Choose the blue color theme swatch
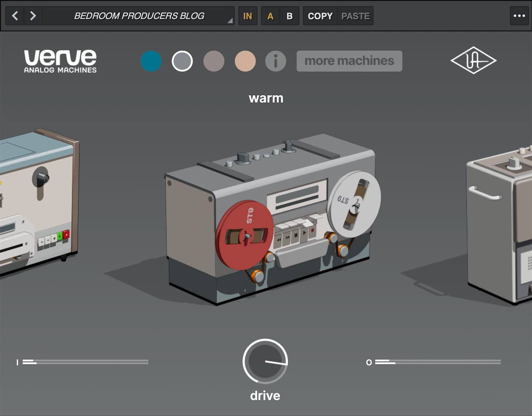532x416 pixels. click(151, 61)
